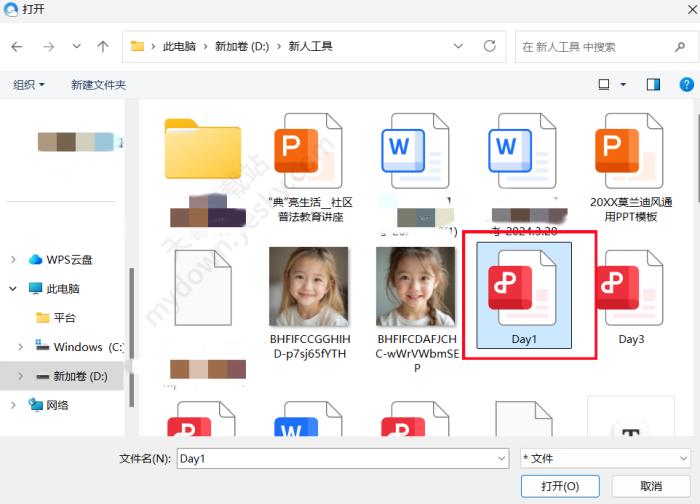The width and height of the screenshot is (700, 504).
Task: Open the 组织 menu
Action: pyautogui.click(x=28, y=85)
